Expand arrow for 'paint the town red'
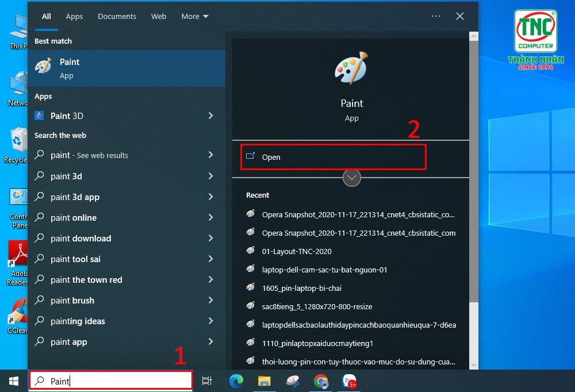Viewport: 575px width, 392px height. coord(210,279)
